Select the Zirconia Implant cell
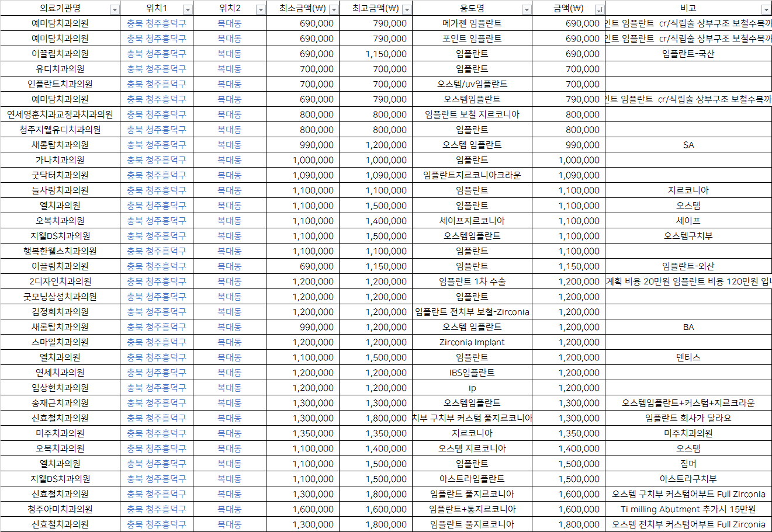The width and height of the screenshot is (772, 532). click(x=472, y=342)
